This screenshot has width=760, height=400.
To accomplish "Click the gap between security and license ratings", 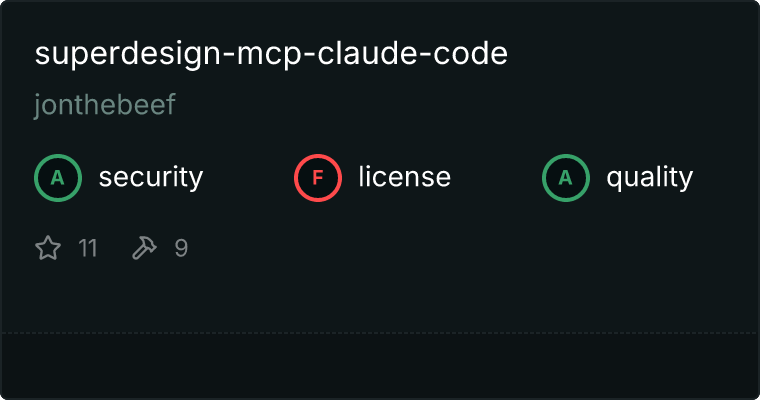I will pos(248,178).
